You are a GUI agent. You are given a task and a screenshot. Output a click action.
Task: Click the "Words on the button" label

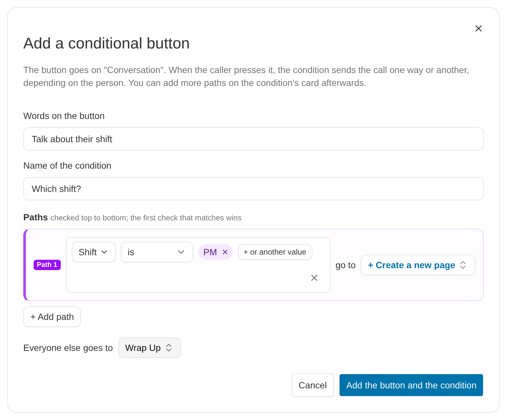pyautogui.click(x=64, y=116)
